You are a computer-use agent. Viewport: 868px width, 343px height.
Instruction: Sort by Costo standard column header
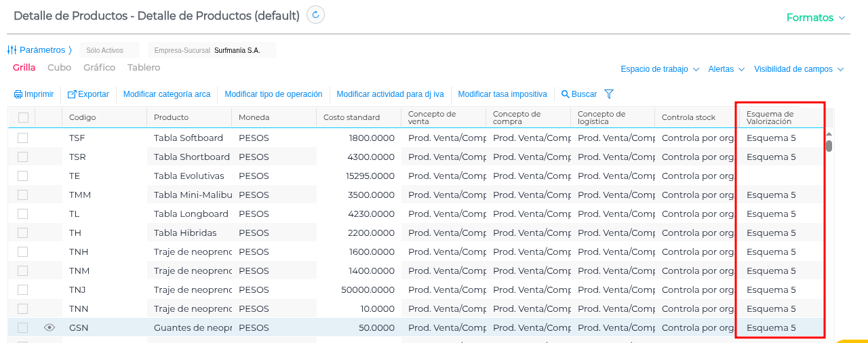click(x=351, y=117)
